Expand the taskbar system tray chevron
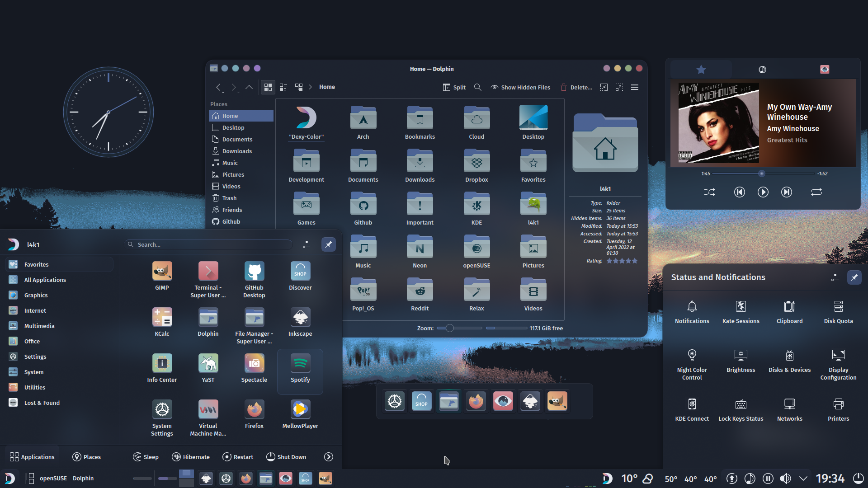Screen dimensions: 868x488 pyautogui.click(x=803, y=478)
